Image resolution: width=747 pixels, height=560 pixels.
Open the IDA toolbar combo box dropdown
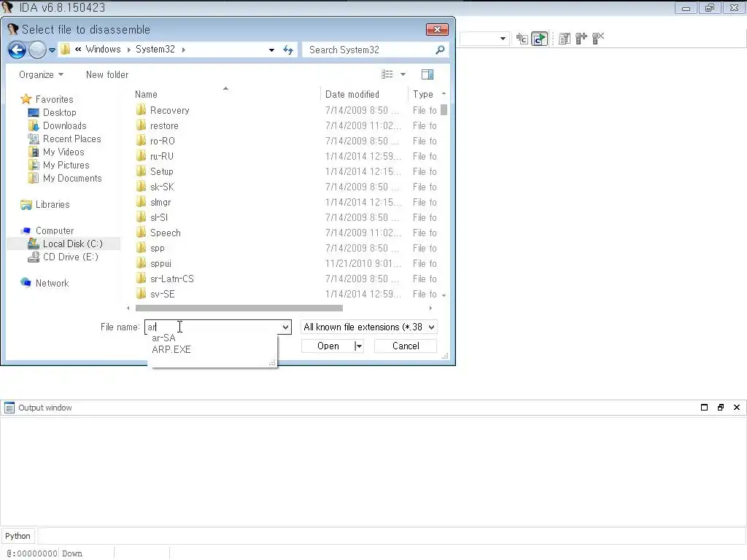click(x=503, y=39)
